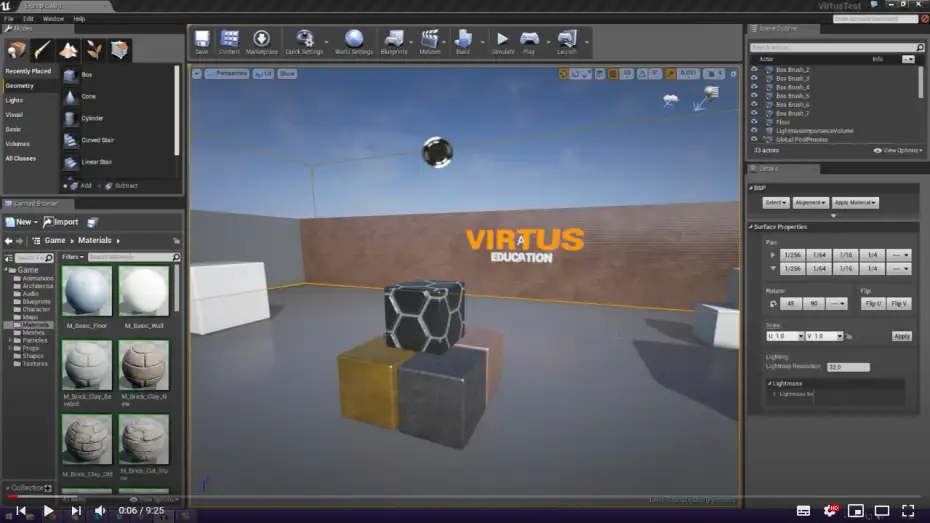Select the Subtract brush type radio
This screenshot has width=930, height=523.
coord(100,186)
